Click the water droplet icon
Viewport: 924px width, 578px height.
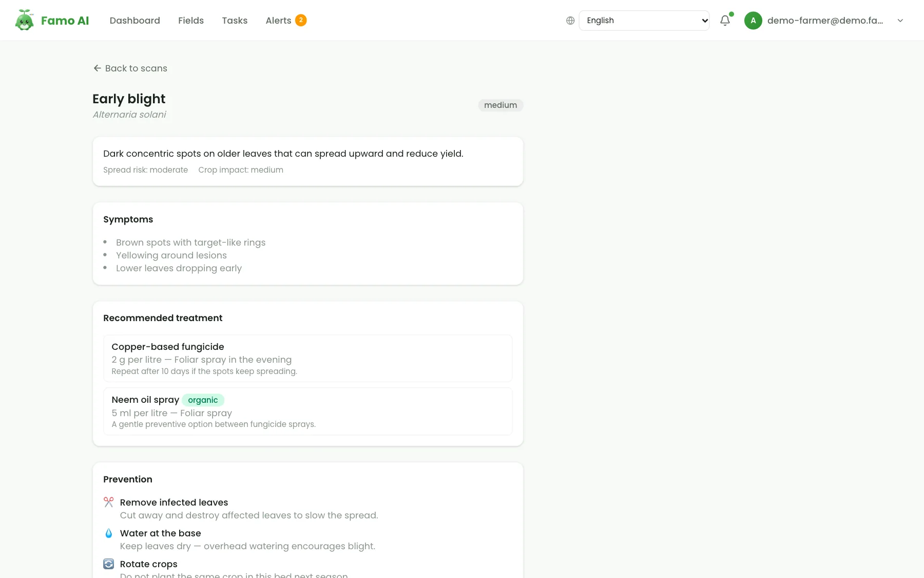108,533
